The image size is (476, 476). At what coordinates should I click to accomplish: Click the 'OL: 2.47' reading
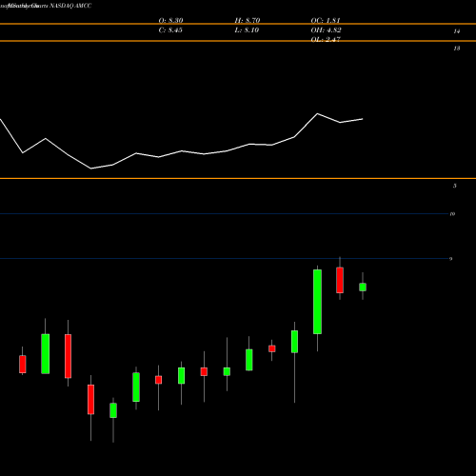[326, 39]
